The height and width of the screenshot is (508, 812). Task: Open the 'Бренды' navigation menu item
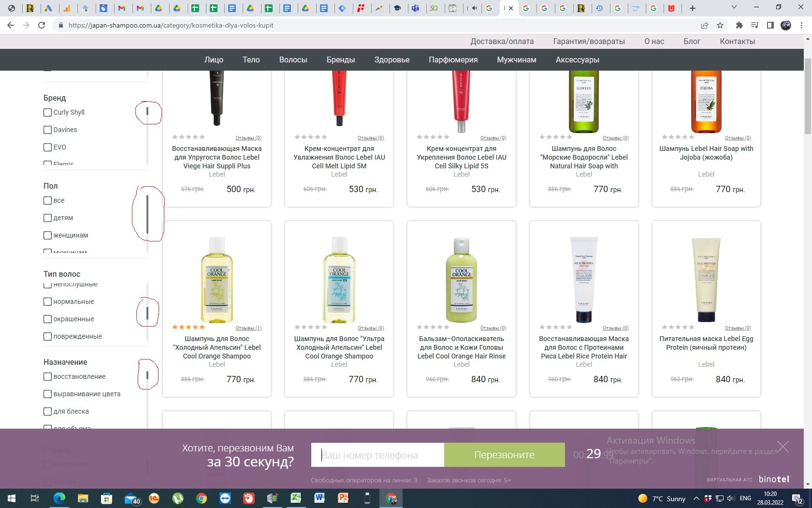tap(340, 60)
